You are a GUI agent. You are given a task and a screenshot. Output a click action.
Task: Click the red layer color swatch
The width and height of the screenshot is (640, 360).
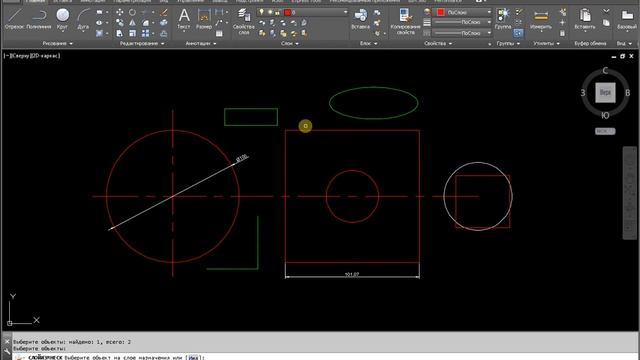pyautogui.click(x=287, y=13)
